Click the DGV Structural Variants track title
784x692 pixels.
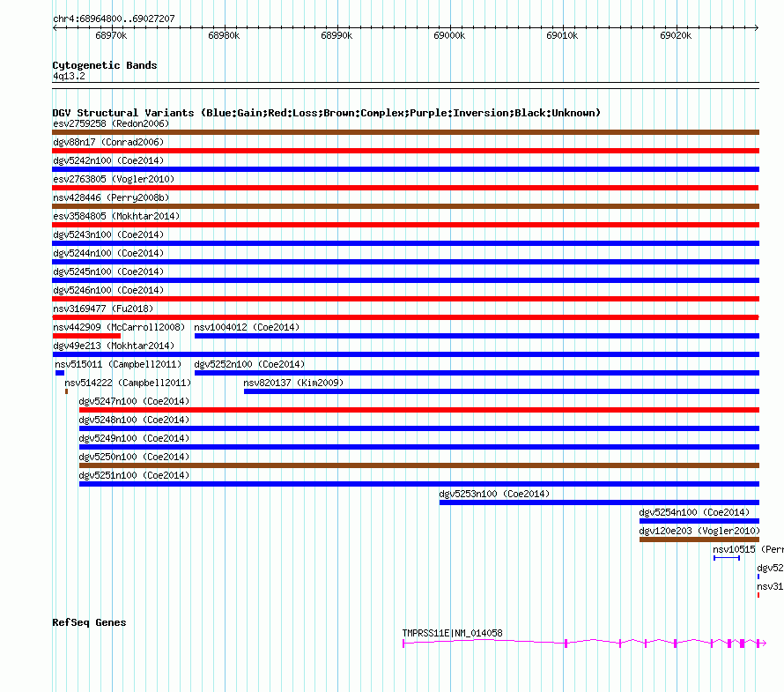click(x=327, y=113)
